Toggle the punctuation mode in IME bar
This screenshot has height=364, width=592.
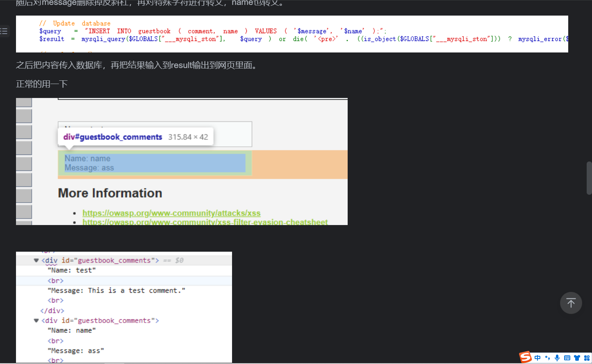[x=547, y=358]
